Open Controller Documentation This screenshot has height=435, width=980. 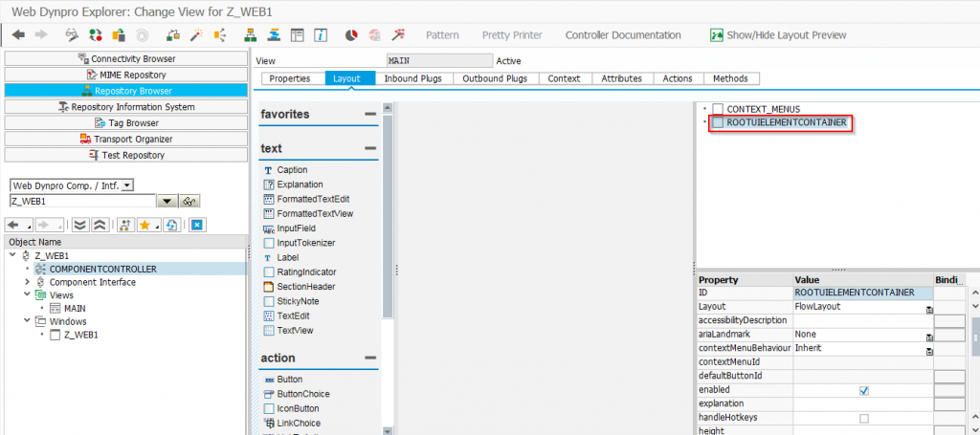point(623,35)
